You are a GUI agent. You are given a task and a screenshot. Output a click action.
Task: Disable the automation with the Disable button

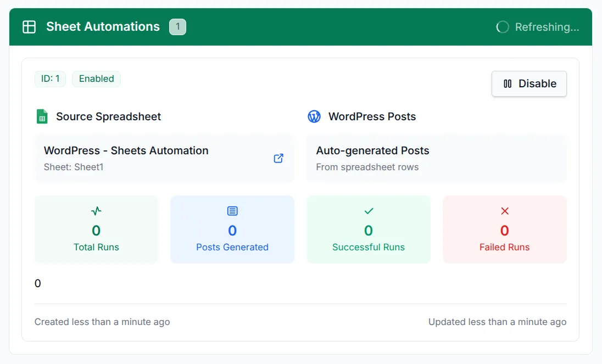(x=529, y=83)
